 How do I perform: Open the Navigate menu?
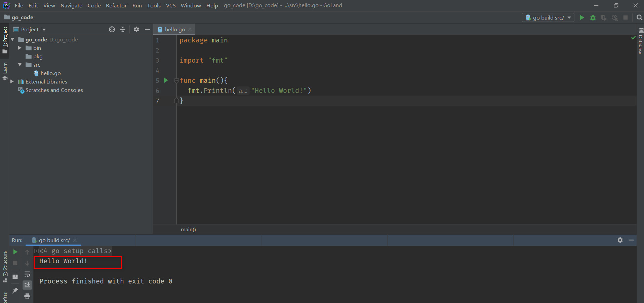[x=71, y=5]
